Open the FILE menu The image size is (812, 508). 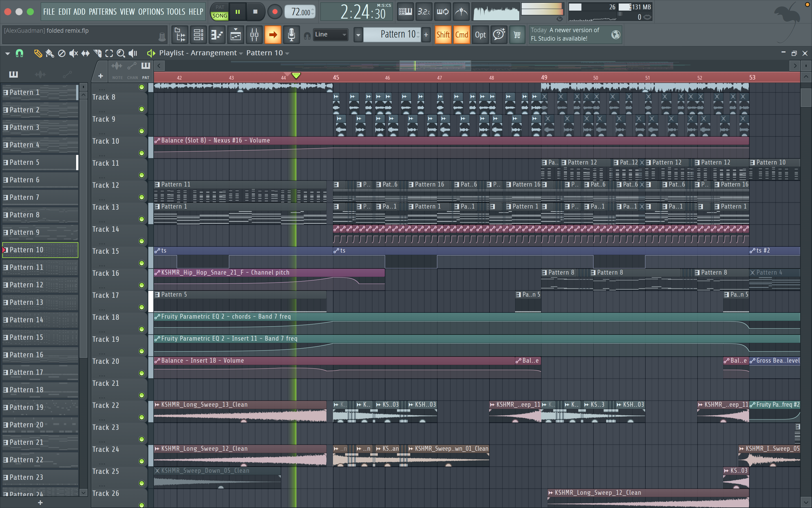49,12
